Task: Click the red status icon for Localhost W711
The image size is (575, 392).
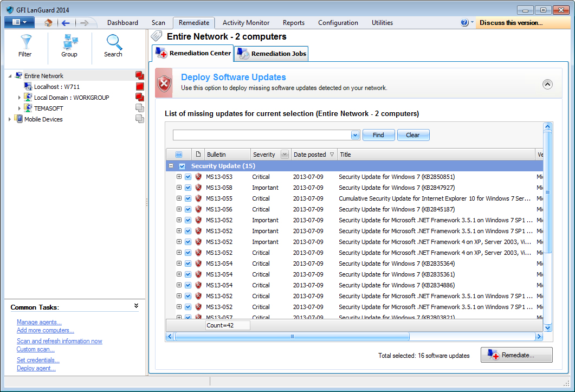Action: [140, 87]
